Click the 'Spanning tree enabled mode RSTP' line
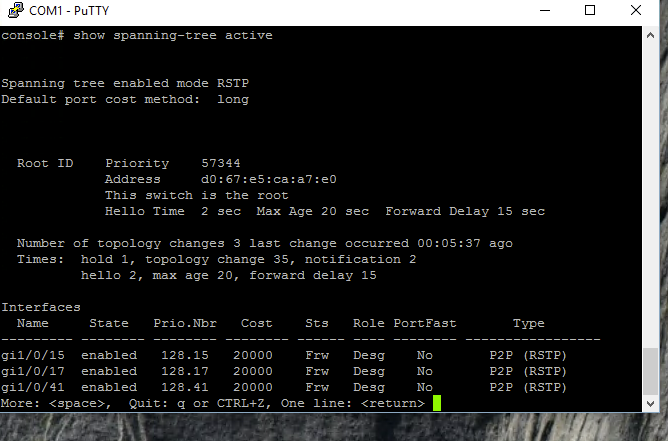 pyautogui.click(x=125, y=83)
